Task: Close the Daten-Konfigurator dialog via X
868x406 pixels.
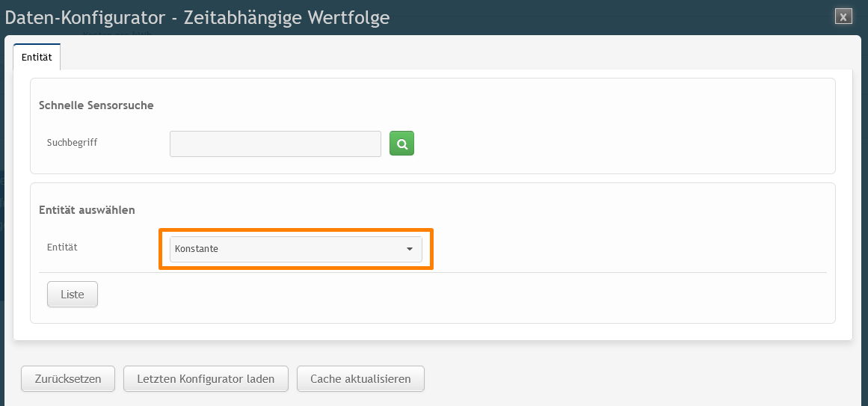Action: [843, 16]
